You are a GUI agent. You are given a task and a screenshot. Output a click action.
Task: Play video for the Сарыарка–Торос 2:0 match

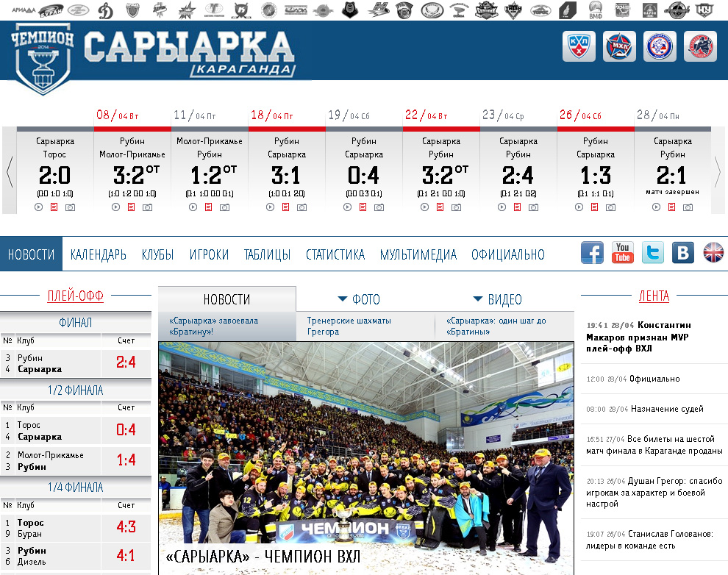point(38,207)
